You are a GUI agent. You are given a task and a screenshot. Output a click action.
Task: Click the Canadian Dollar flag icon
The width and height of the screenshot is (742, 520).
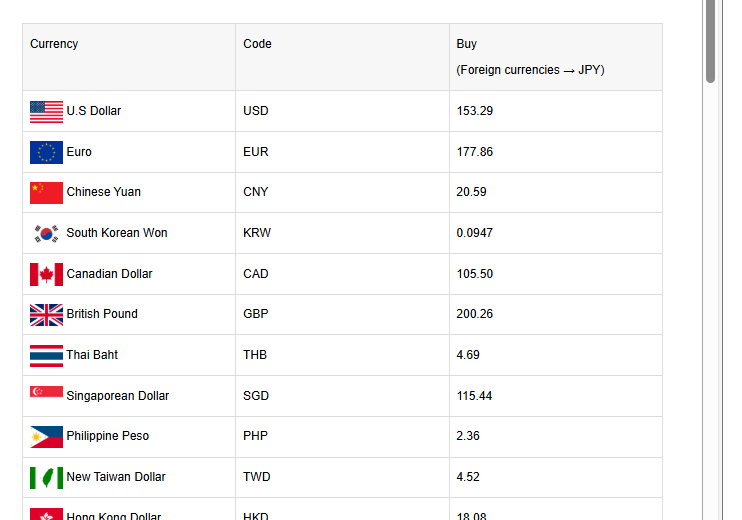[x=46, y=274]
